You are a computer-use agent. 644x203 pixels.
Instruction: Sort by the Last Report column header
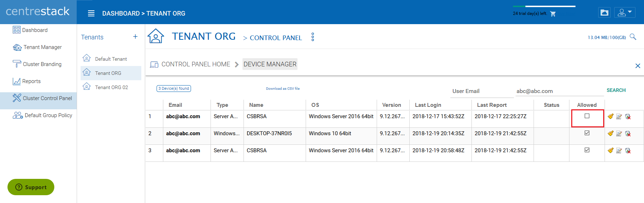point(492,105)
